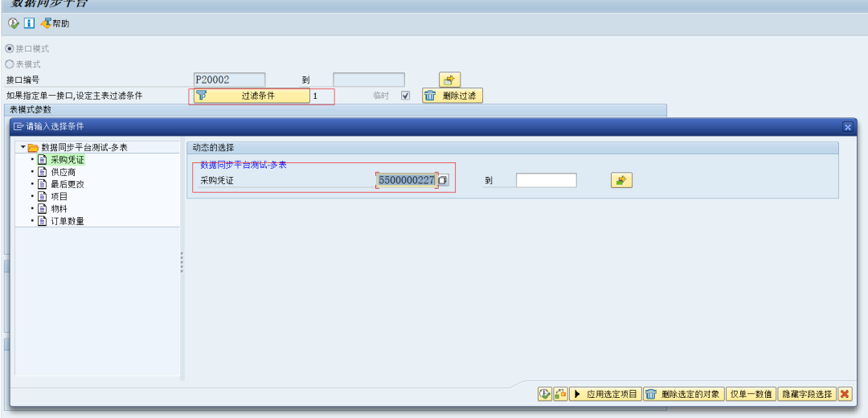Select 最后更改 in the field tree
The width and height of the screenshot is (868, 418).
[x=67, y=184]
